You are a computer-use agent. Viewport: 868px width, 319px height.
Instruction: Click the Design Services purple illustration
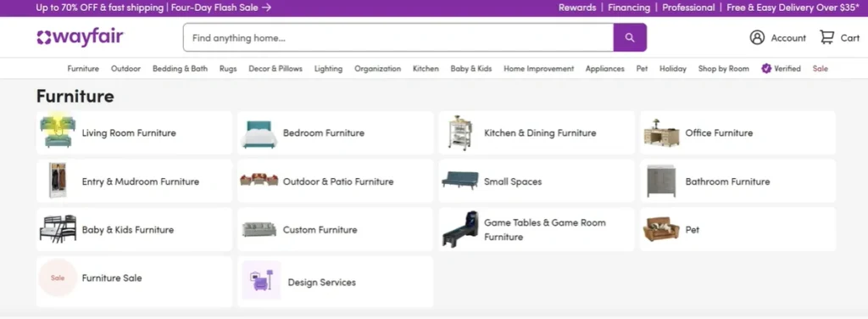pos(261,281)
